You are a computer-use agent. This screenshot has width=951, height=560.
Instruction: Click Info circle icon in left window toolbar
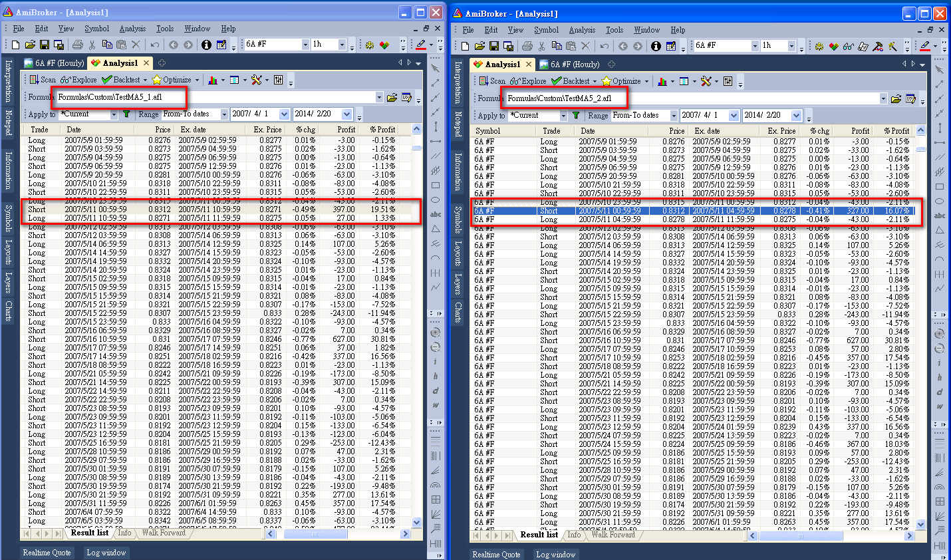(206, 45)
